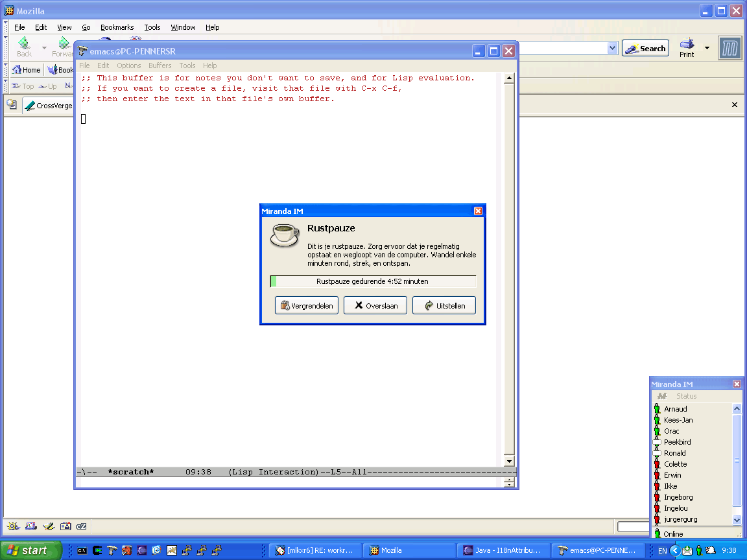Open the Bookmarks menu in Mozilla
This screenshot has height=560, width=747.
[x=117, y=27]
